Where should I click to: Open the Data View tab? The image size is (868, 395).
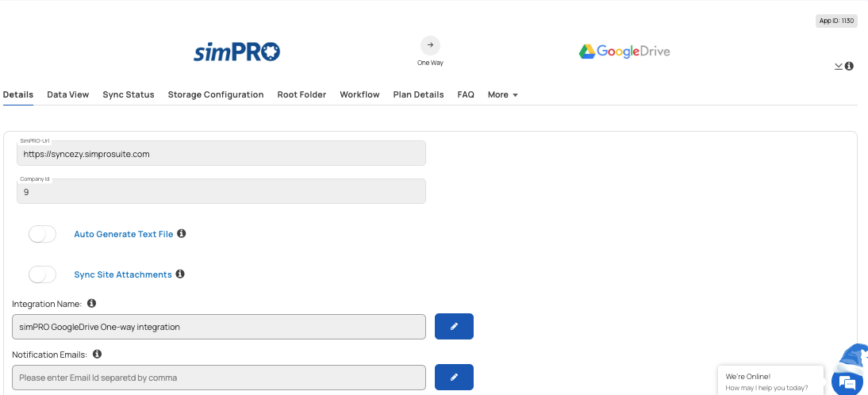tap(68, 94)
